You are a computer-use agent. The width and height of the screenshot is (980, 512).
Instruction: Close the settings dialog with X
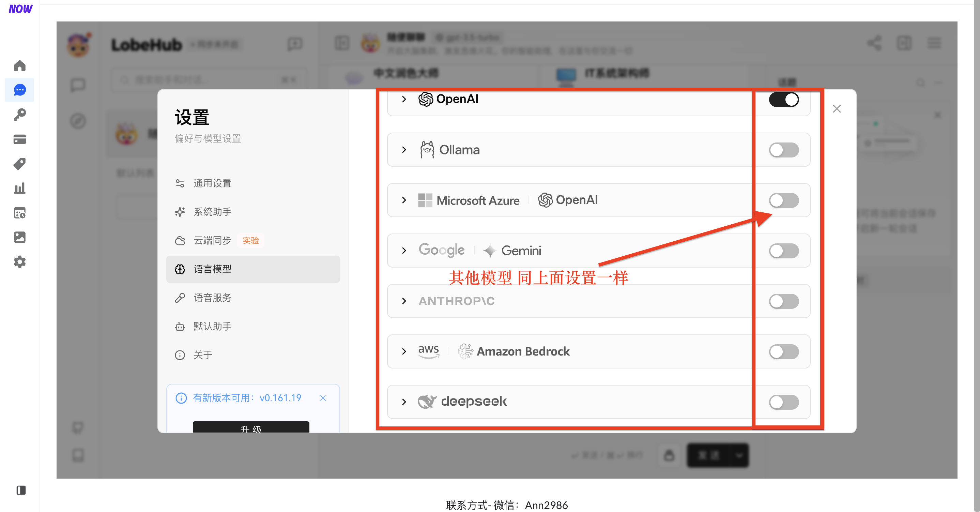click(x=837, y=109)
